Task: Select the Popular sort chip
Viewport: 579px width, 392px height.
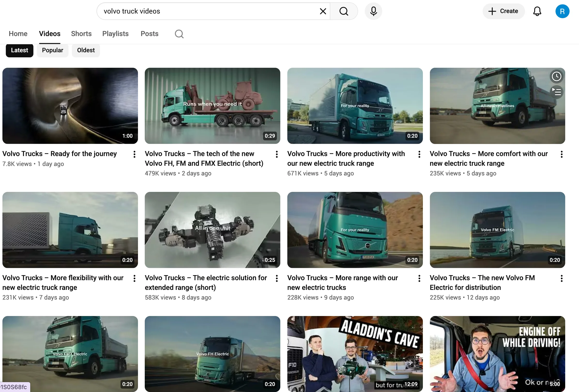Action: (x=53, y=50)
